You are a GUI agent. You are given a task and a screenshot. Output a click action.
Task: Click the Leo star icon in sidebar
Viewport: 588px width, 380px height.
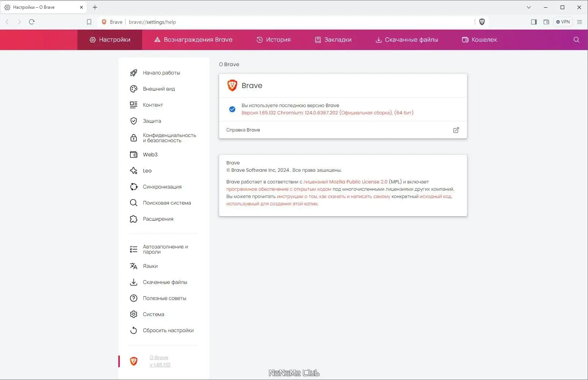(x=134, y=171)
